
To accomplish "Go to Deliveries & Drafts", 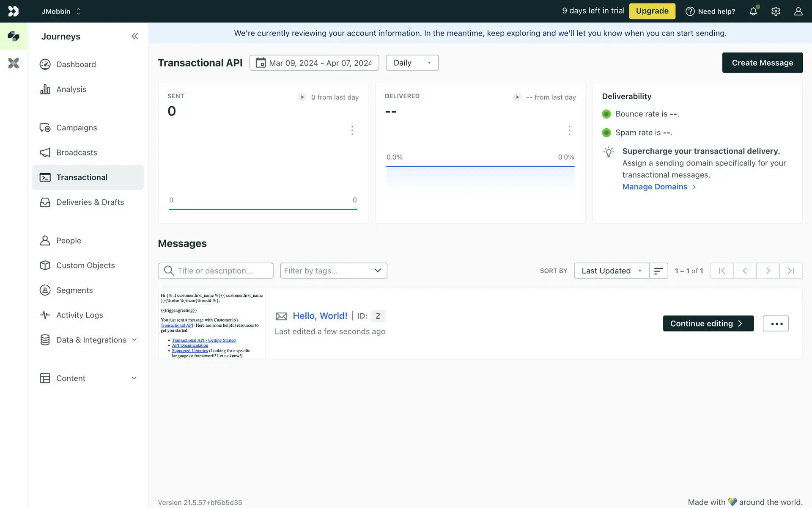I will (90, 202).
